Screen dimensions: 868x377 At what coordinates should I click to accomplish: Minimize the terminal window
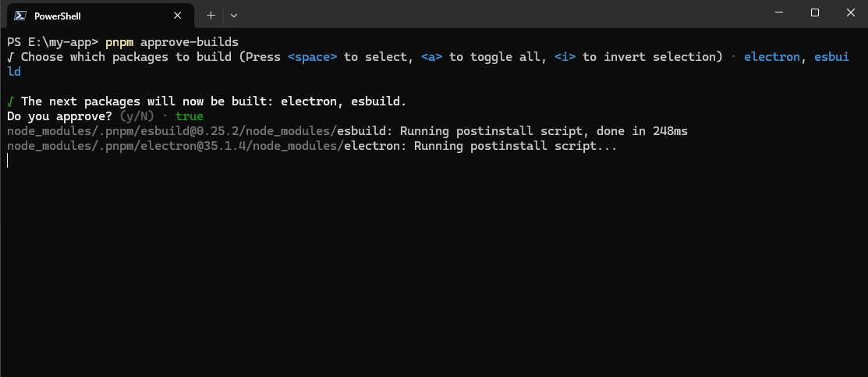[779, 12]
